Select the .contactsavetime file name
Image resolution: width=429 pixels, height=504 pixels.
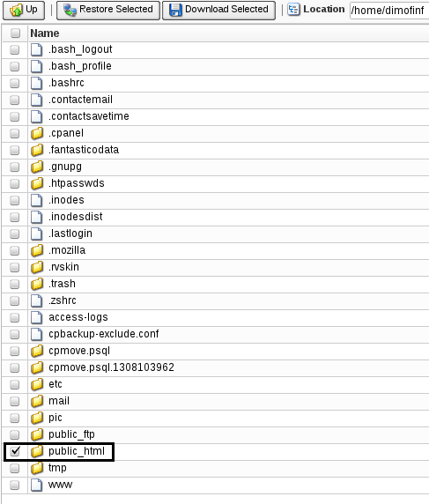coord(89,116)
